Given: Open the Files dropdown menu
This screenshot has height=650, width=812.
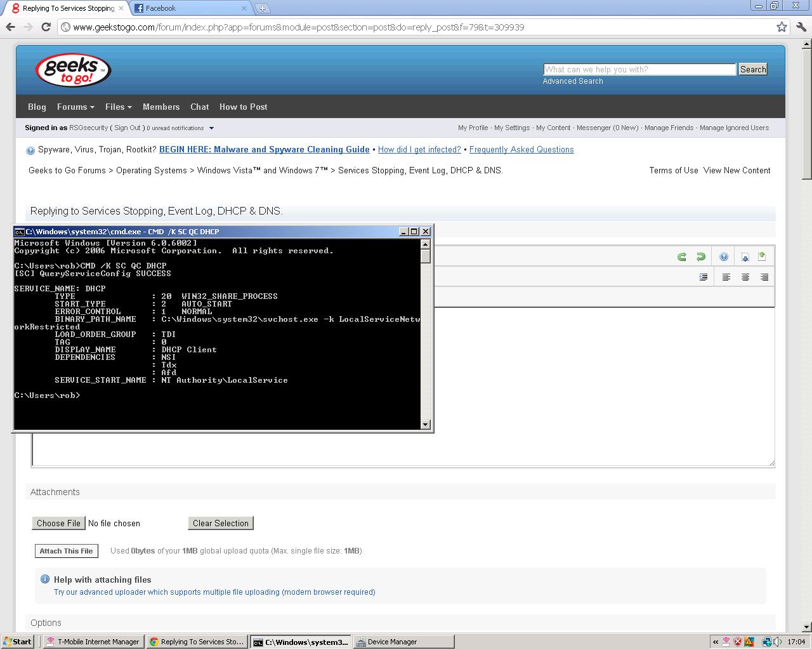Looking at the screenshot, I should pos(119,107).
